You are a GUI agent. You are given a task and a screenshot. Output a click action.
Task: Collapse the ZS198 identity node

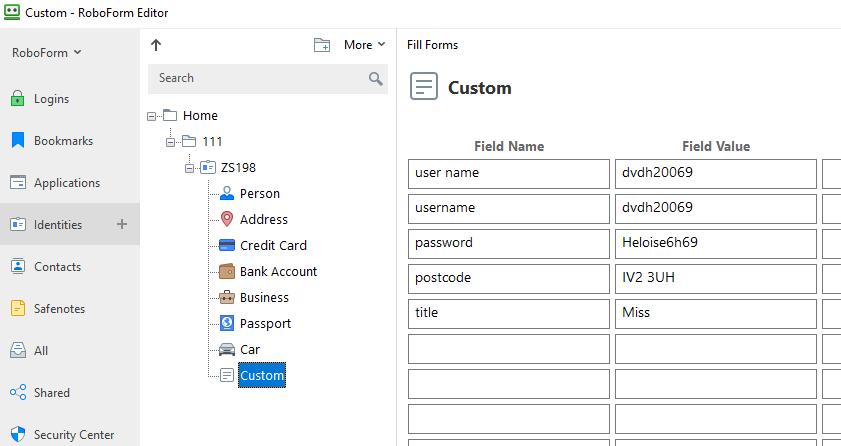pos(190,168)
